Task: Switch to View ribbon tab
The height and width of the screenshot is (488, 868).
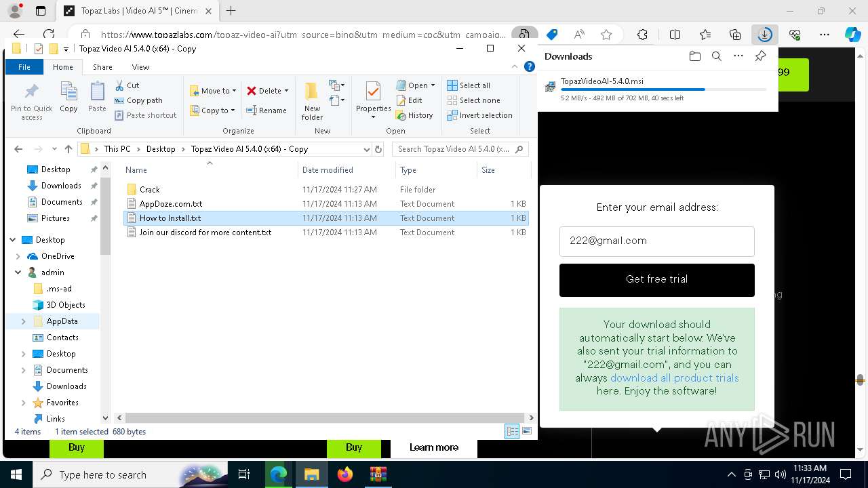Action: pos(140,67)
